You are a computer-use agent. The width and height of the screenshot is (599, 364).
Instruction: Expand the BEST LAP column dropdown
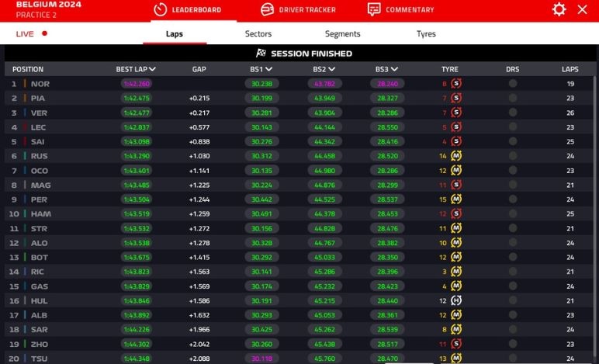153,69
